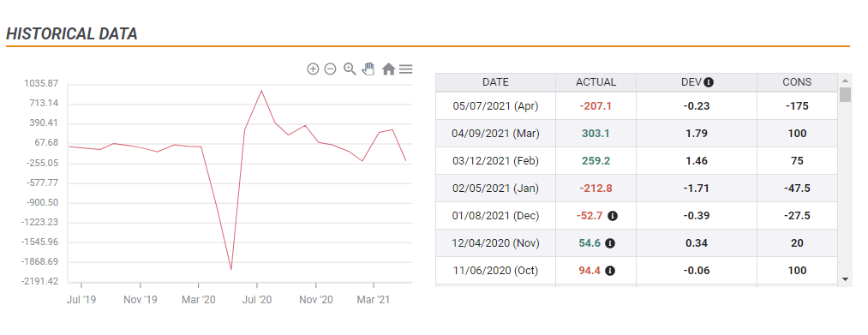The width and height of the screenshot is (868, 335).
Task: Click the DATE column header
Action: 495,82
